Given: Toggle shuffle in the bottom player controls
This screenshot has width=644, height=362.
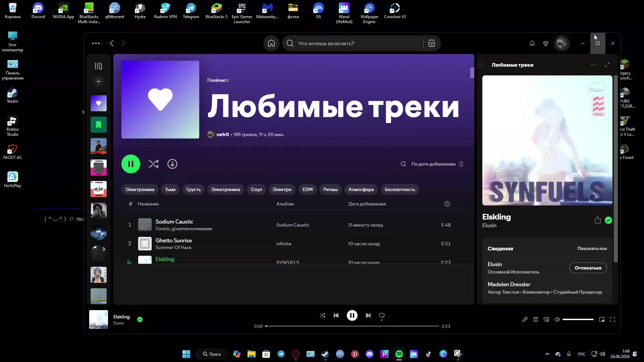Looking at the screenshot, I should [323, 315].
